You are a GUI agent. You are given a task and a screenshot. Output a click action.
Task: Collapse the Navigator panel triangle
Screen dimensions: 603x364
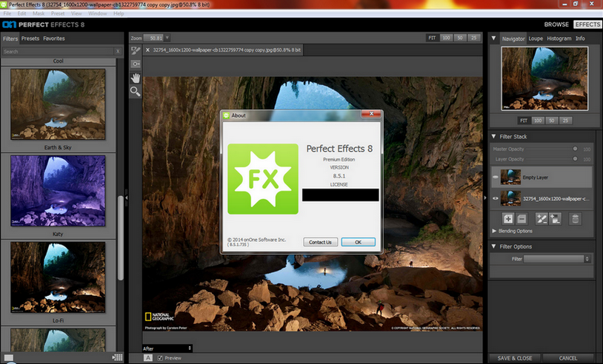point(494,38)
